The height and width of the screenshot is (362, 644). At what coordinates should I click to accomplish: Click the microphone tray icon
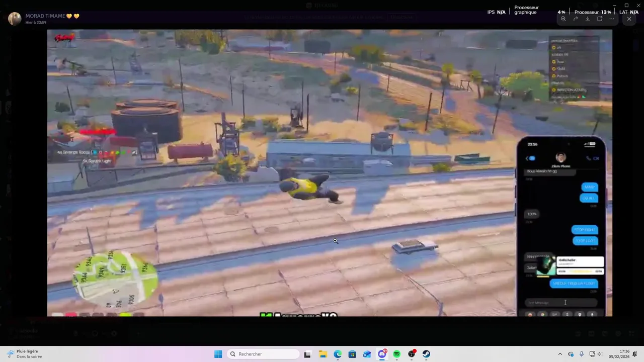(x=582, y=354)
